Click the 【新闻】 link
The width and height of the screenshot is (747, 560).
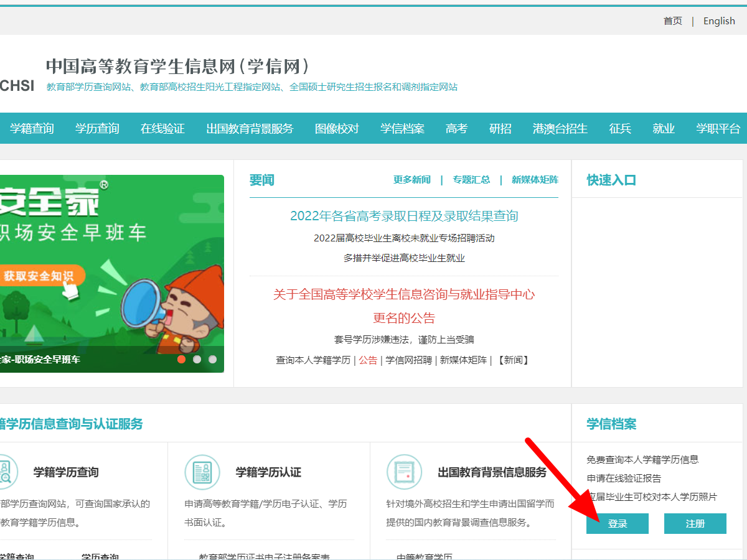click(x=513, y=360)
